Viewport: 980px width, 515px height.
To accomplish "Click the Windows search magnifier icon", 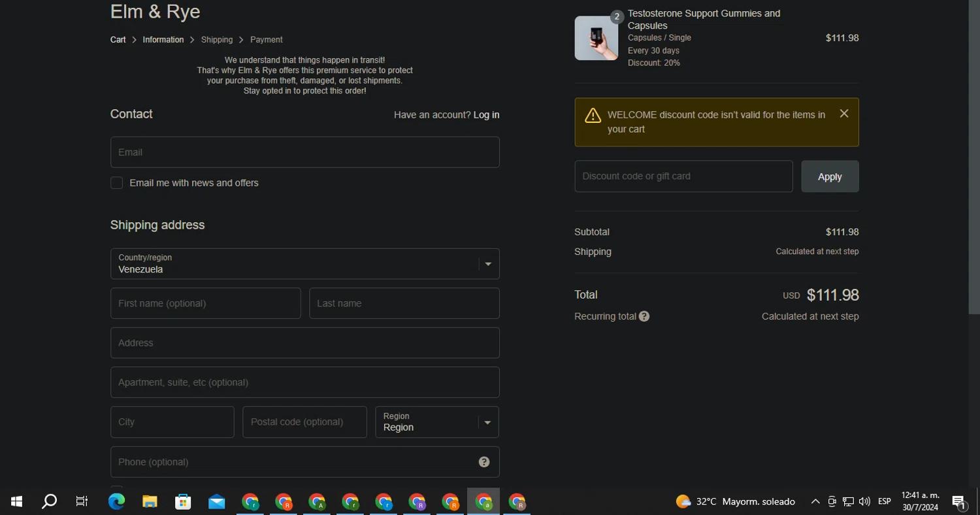I will [49, 501].
